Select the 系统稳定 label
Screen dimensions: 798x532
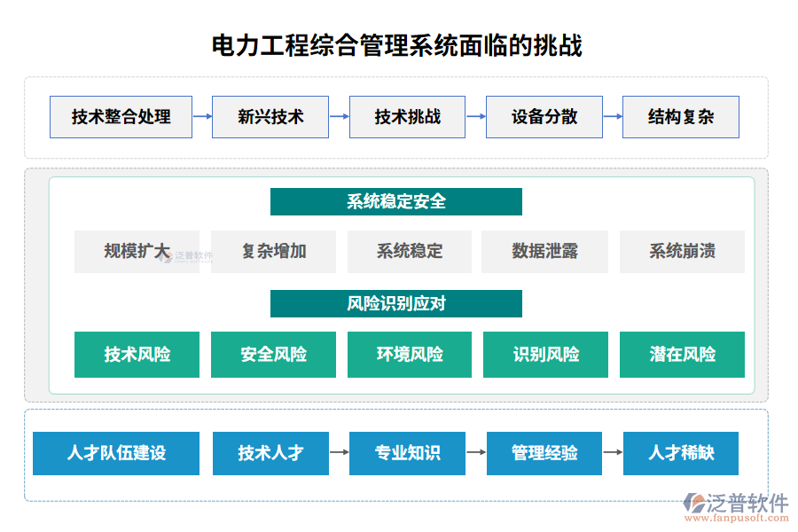point(409,252)
